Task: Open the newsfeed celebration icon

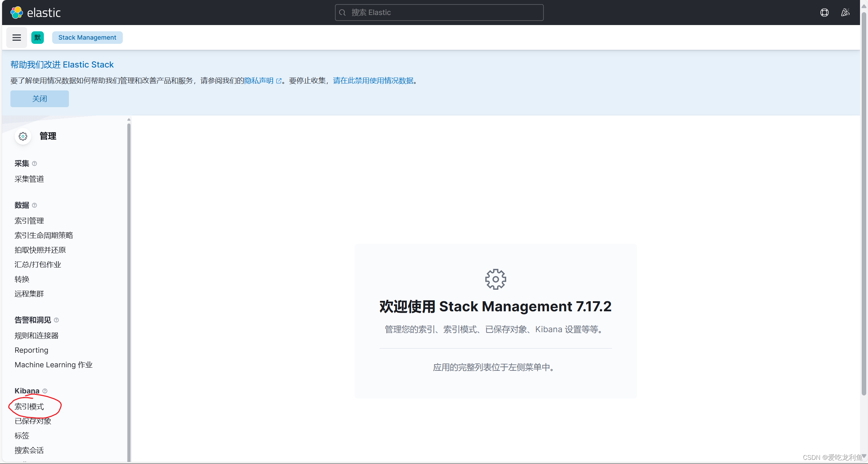Action: (x=845, y=13)
